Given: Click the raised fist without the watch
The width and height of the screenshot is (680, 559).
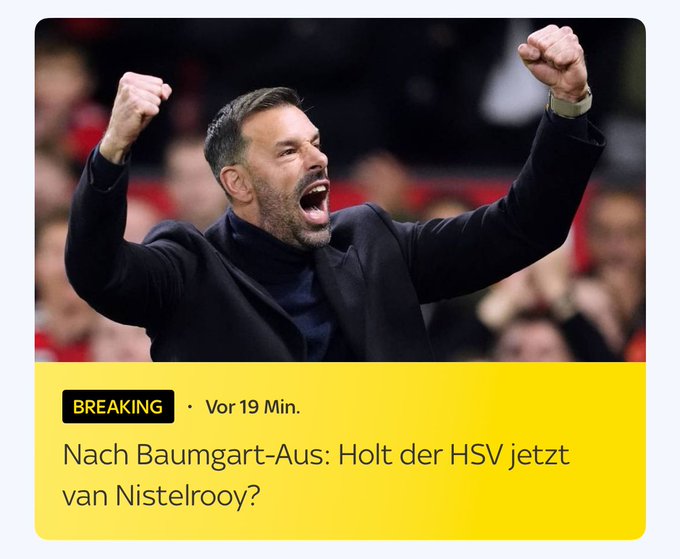Looking at the screenshot, I should pyautogui.click(x=140, y=104).
